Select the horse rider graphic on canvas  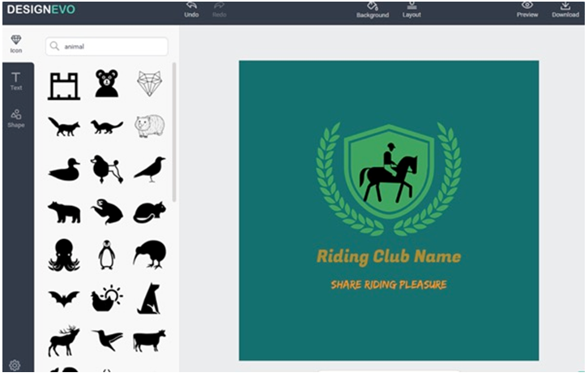[389, 173]
